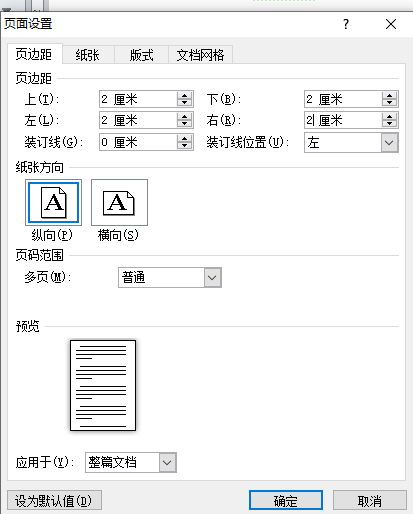Increase the 上(T) top margin value
This screenshot has width=413, height=514.
pos(184,96)
